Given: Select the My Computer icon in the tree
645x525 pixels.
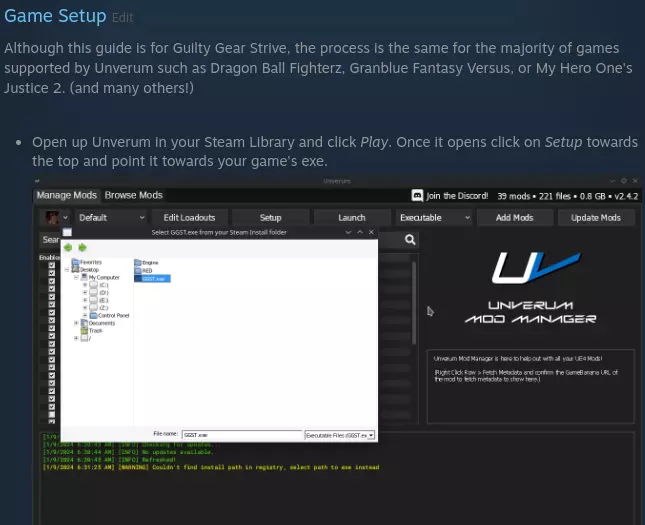Looking at the screenshot, I should coord(84,277).
